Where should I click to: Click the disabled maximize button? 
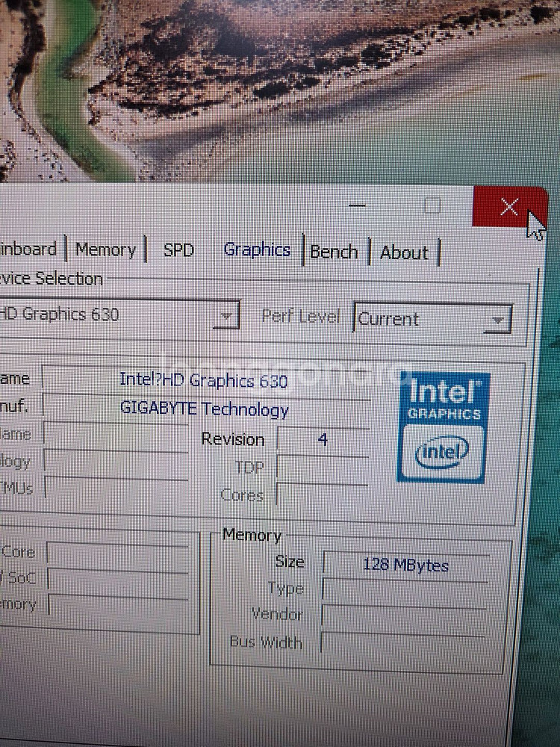pos(432,206)
